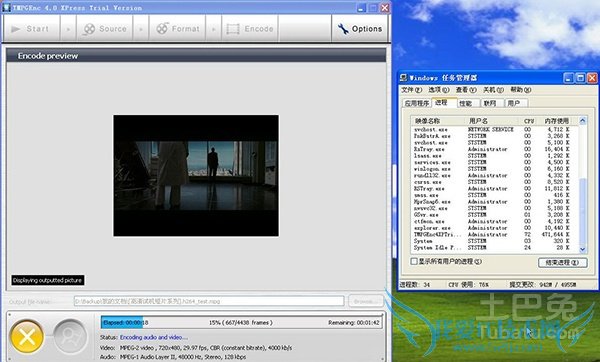600x362 pixels.
Task: Click the 'Displaying outputted picture' label
Action: [x=47, y=280]
